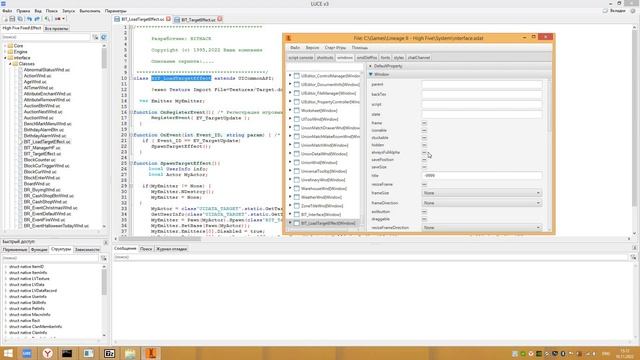640x360 pixels.
Task: Click the Engine folder icon in the project tree
Action: coord(10,52)
